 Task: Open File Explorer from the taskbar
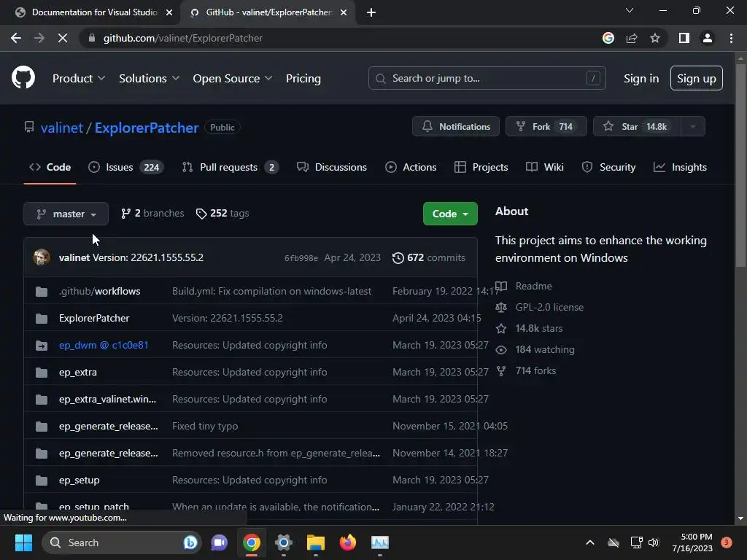pos(315,542)
